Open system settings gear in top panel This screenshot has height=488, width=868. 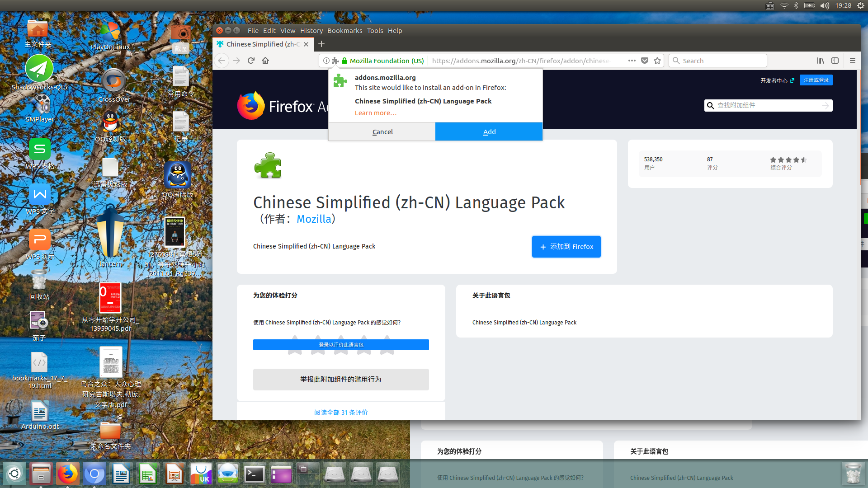(861, 5)
